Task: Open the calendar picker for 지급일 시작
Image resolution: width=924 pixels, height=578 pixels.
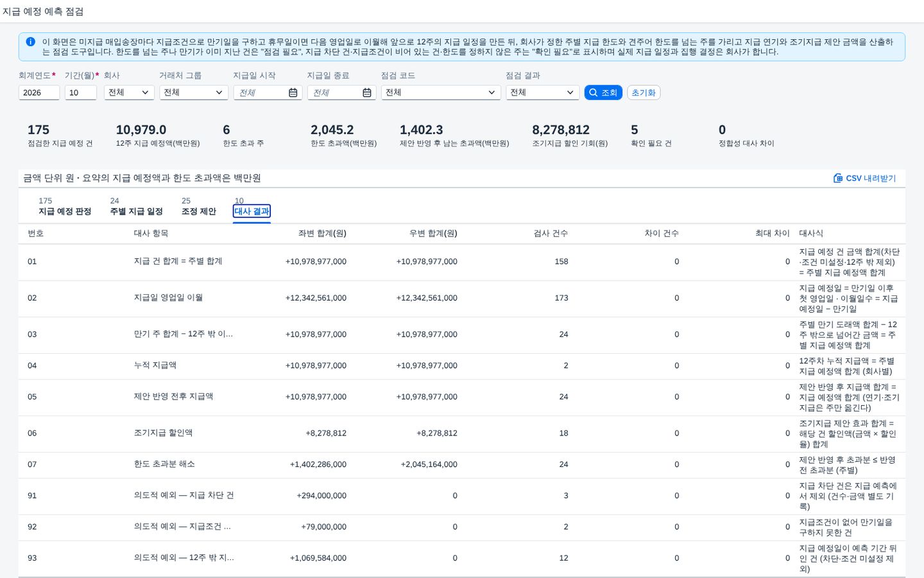Action: pos(293,92)
